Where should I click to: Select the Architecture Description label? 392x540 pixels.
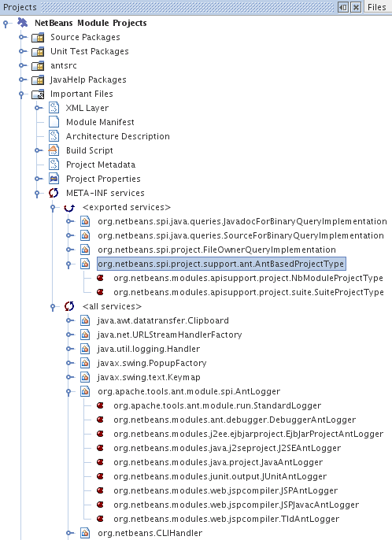(118, 136)
